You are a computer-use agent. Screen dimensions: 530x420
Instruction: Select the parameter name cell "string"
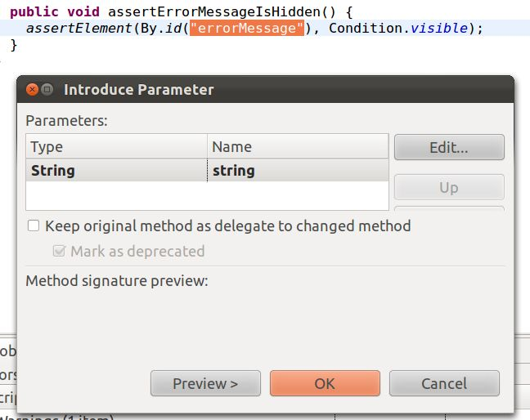[298, 171]
